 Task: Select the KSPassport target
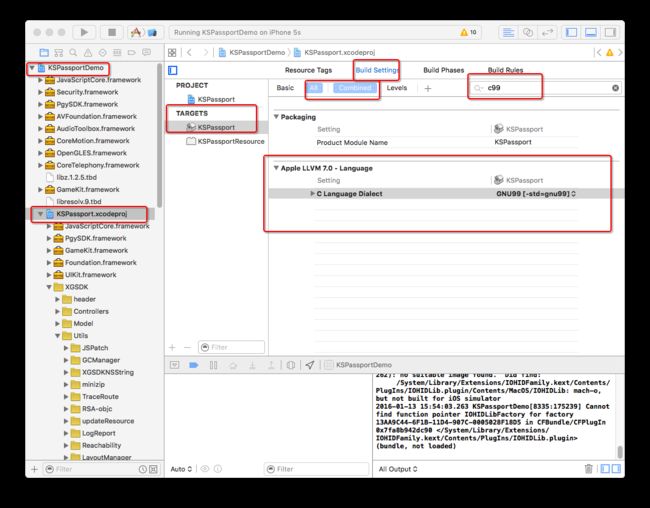click(x=216, y=127)
